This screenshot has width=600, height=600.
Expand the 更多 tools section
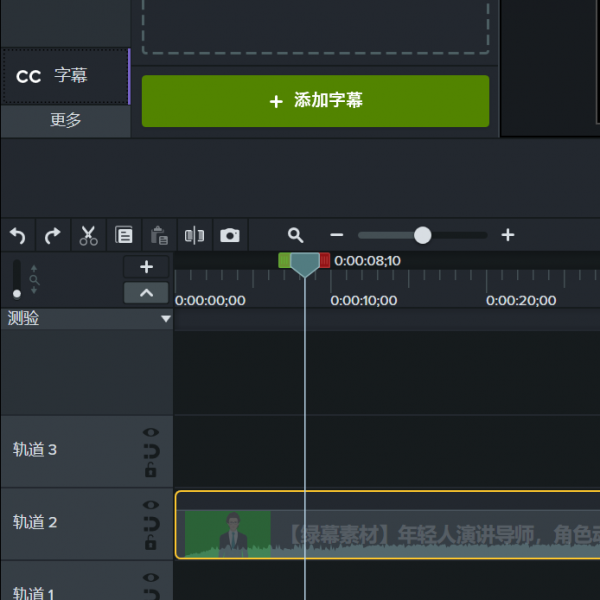[65, 120]
